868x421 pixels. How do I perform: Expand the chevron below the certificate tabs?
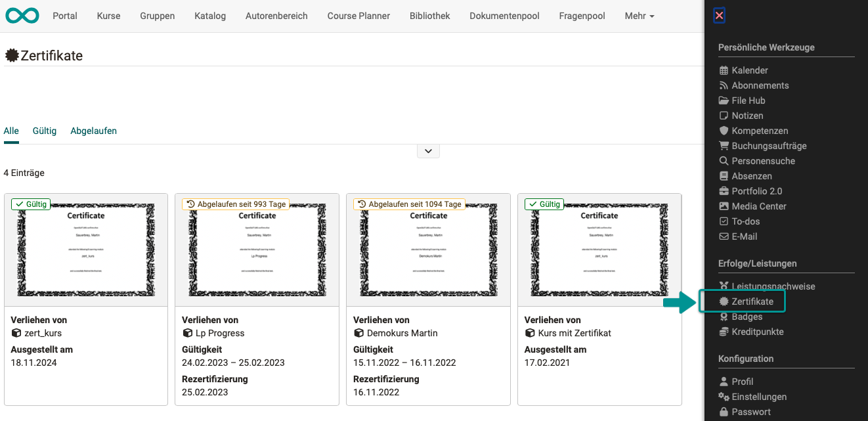[428, 150]
